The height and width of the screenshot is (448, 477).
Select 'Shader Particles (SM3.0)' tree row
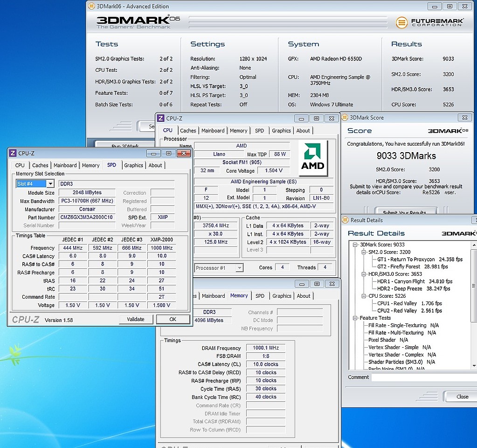pyautogui.click(x=401, y=362)
